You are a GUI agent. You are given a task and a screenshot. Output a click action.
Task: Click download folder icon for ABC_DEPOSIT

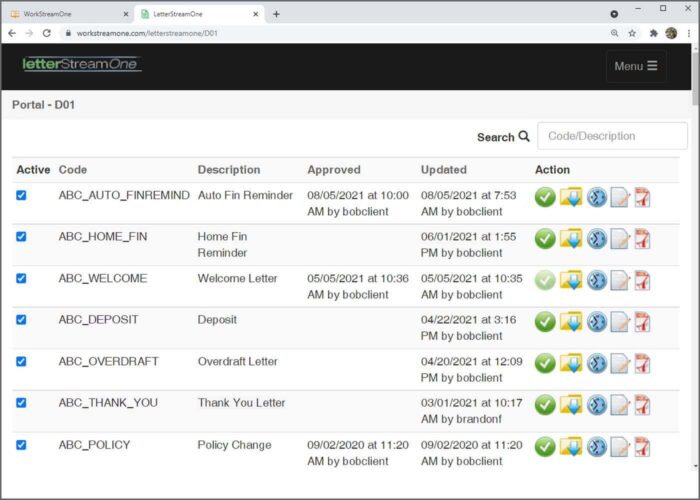(571, 321)
